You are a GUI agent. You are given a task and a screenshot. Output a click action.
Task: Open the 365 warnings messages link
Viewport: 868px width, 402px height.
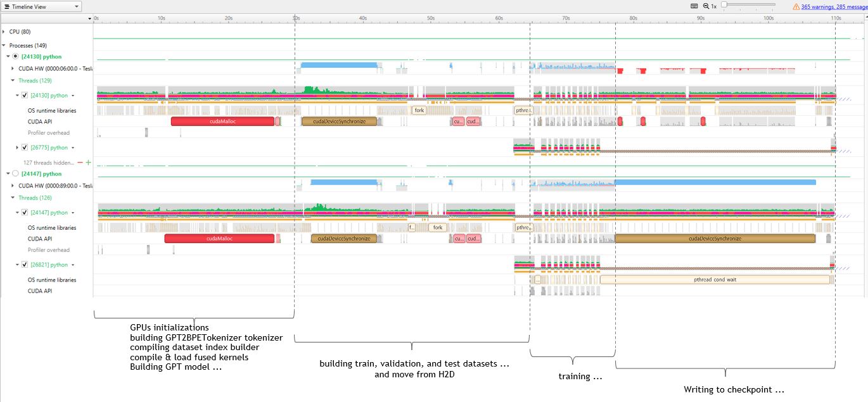coord(830,6)
